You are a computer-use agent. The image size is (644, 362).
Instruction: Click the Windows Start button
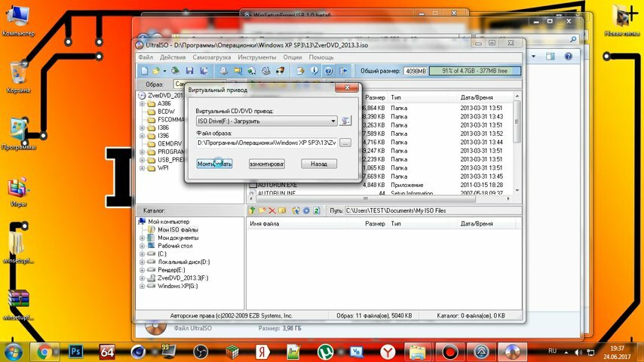click(x=12, y=352)
